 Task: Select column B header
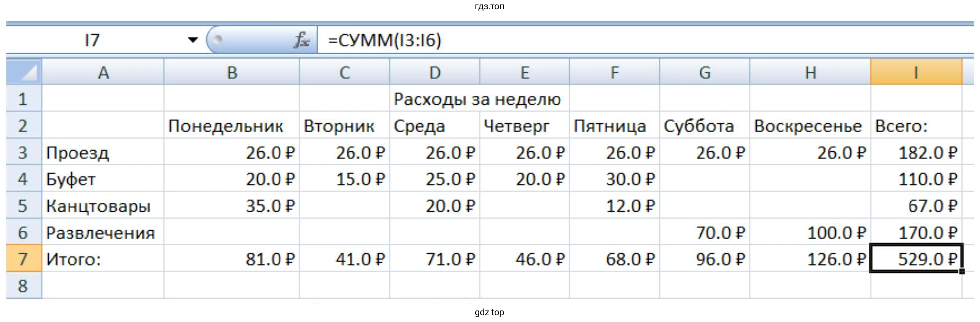coord(231,73)
